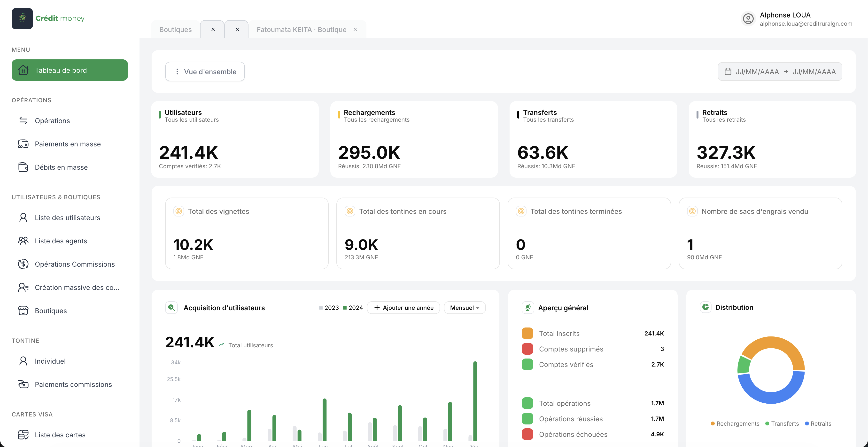The width and height of the screenshot is (868, 447).
Task: Toggle Retraits in Distribution legend
Action: [x=818, y=423]
